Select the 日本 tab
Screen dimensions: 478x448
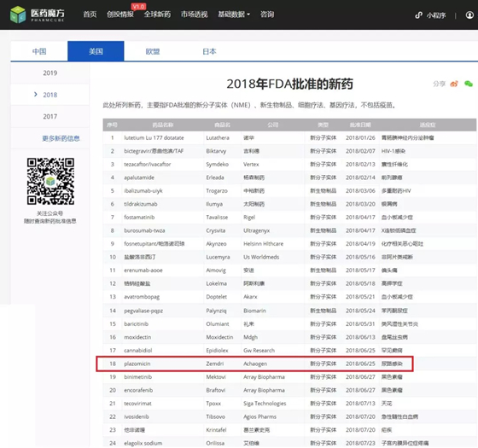click(209, 51)
